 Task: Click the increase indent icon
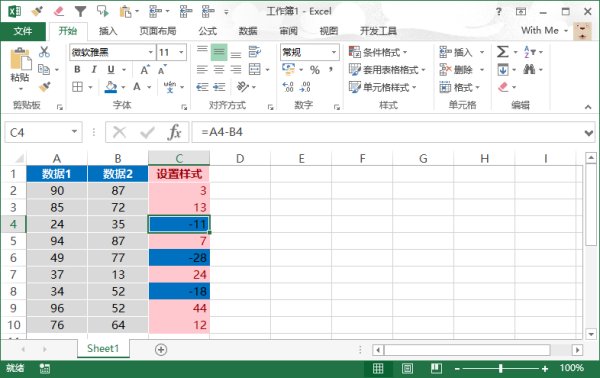[219, 87]
